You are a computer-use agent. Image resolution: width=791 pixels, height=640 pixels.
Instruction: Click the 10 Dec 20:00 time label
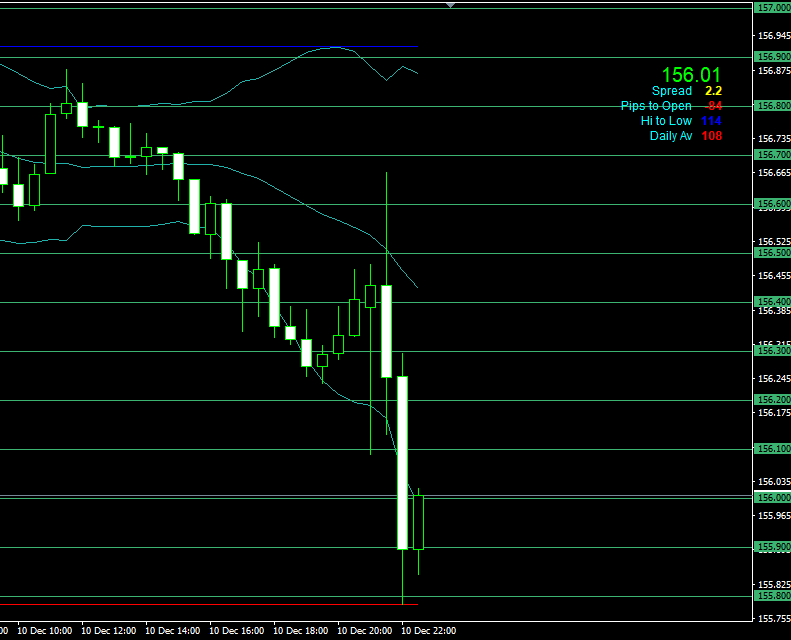click(365, 631)
